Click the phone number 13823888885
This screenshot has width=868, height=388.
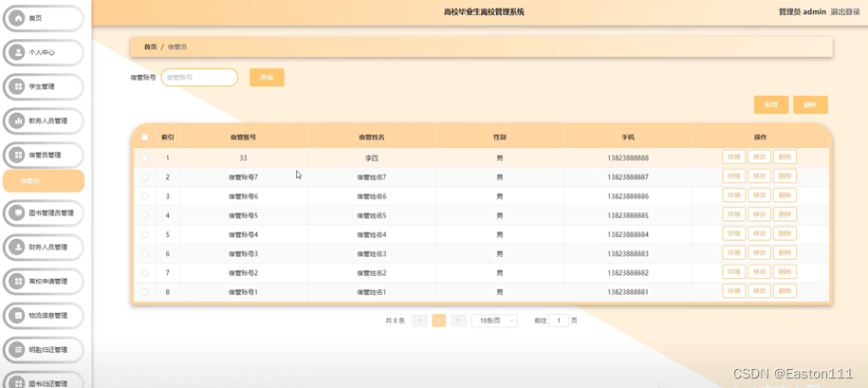pyautogui.click(x=628, y=215)
